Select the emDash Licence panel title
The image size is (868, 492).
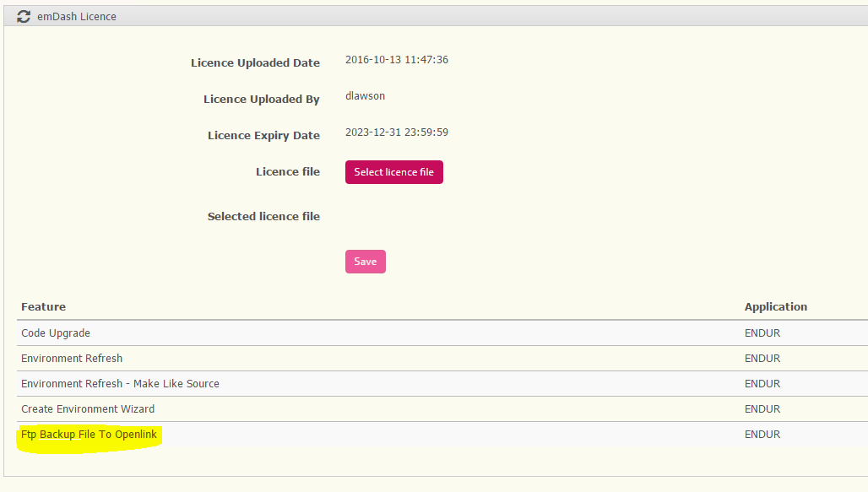pos(77,17)
